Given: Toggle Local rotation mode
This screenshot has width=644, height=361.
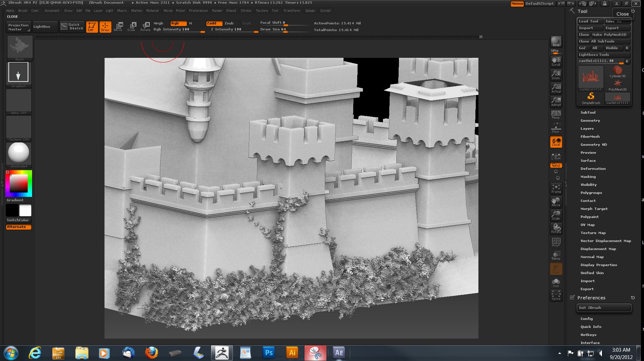Looking at the screenshot, I should click(556, 142).
